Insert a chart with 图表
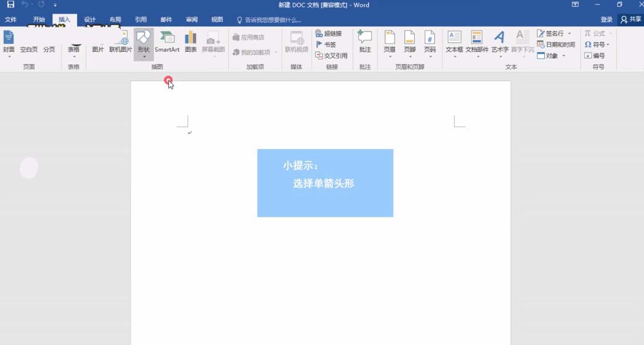 tap(191, 42)
